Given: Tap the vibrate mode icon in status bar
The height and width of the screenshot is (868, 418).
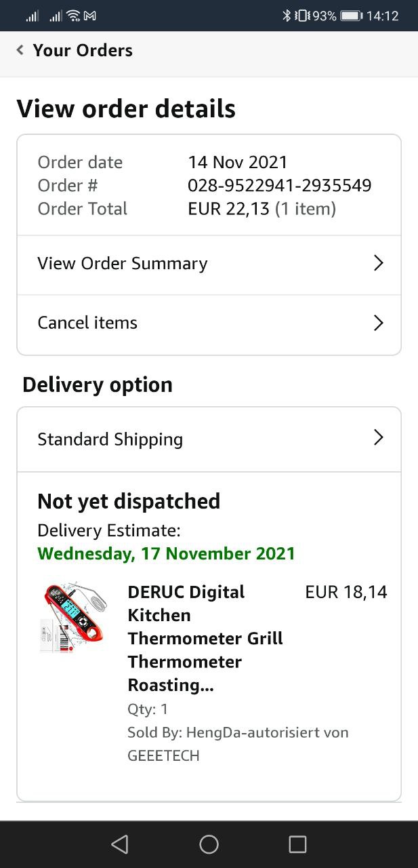Looking at the screenshot, I should click(302, 16).
